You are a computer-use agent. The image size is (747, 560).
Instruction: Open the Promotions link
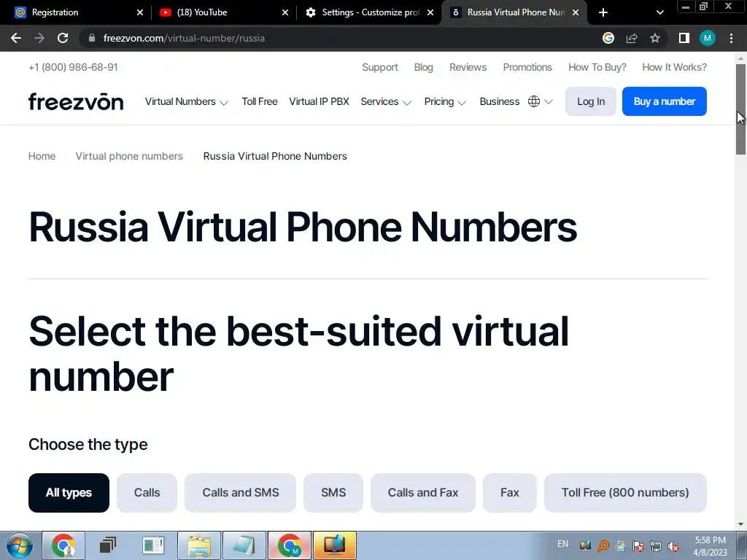tap(527, 67)
